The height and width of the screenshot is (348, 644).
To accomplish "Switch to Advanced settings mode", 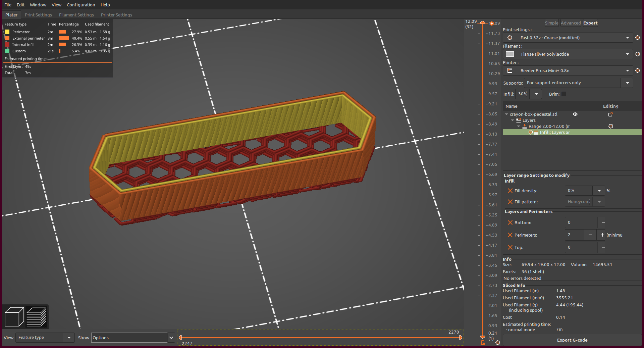I will point(571,23).
